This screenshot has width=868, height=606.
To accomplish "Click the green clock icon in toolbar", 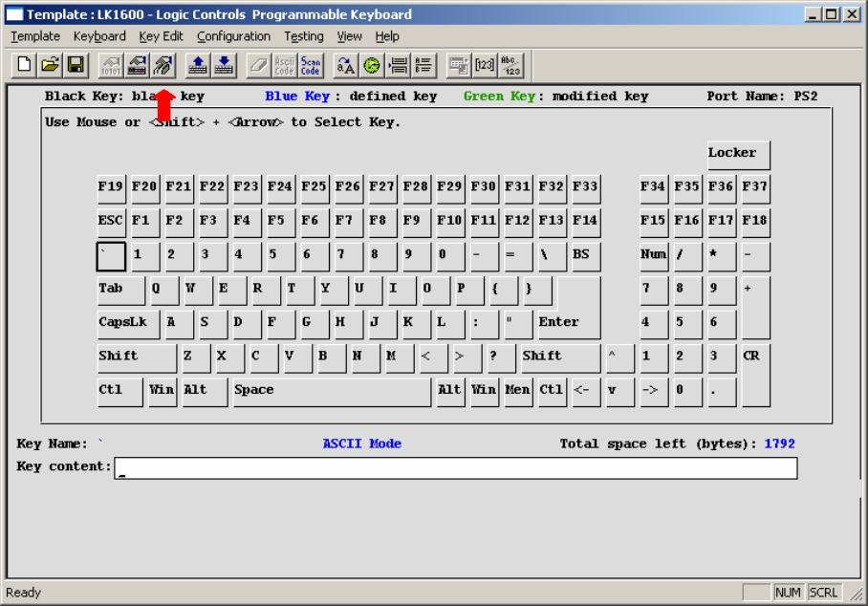I will coord(372,65).
